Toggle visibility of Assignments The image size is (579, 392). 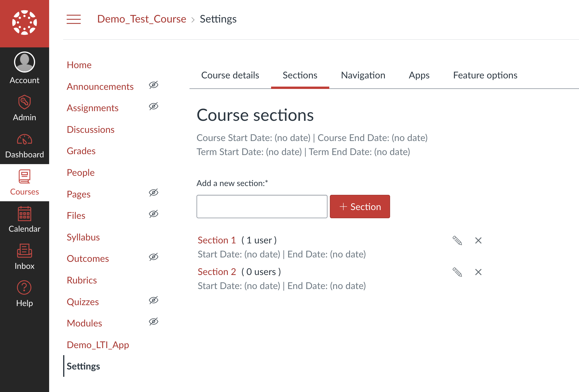154,106
